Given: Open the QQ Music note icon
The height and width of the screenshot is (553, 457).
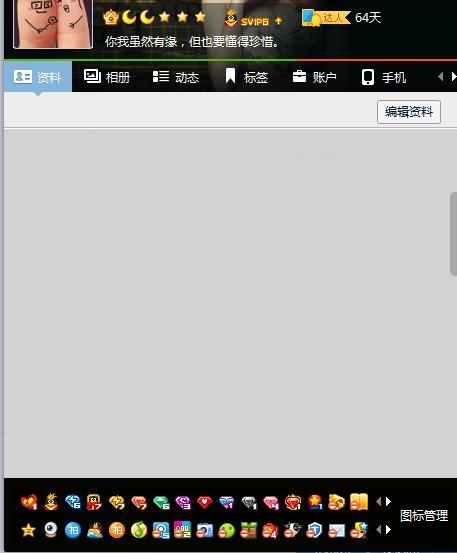Looking at the screenshot, I should (139, 530).
